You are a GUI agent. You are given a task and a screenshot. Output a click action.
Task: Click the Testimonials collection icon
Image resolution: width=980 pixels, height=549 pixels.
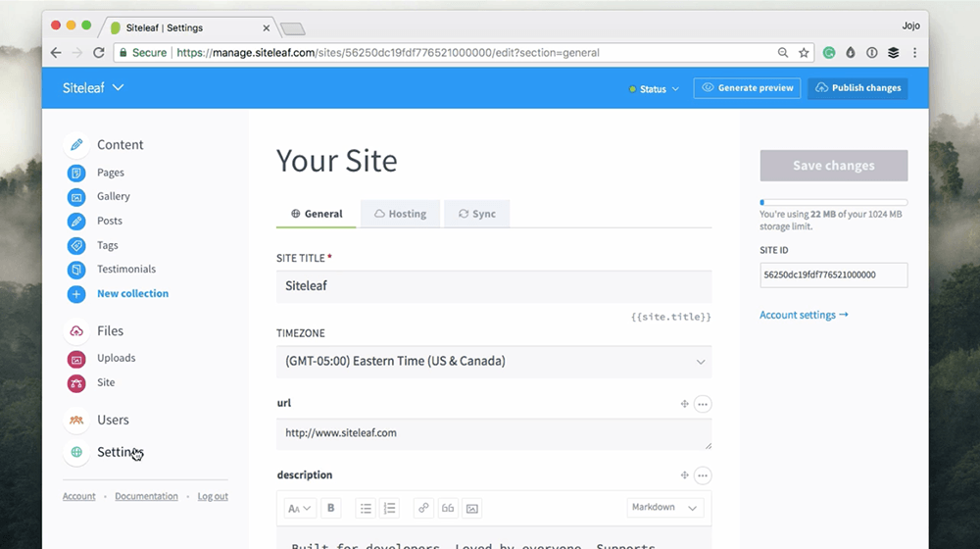pos(76,270)
